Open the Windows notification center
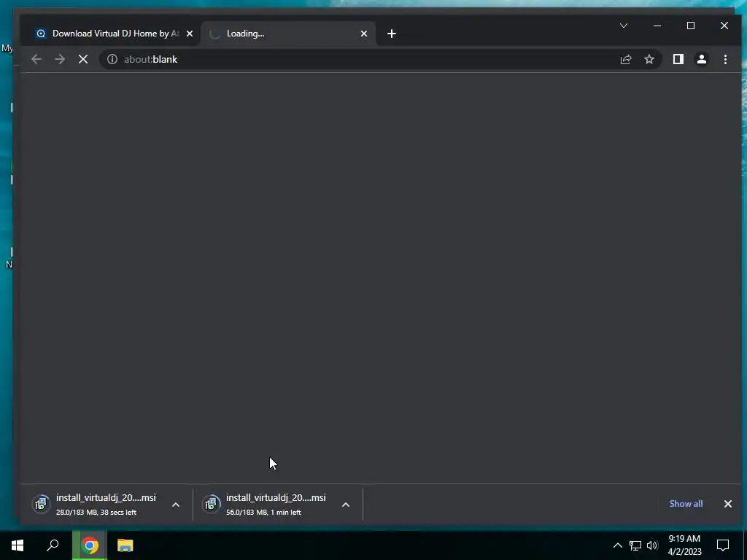Screen dimensions: 747x560 (x=723, y=545)
